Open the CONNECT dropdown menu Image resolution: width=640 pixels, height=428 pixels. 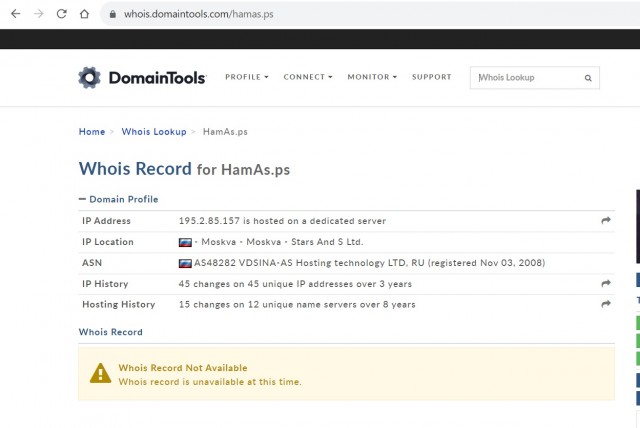308,77
